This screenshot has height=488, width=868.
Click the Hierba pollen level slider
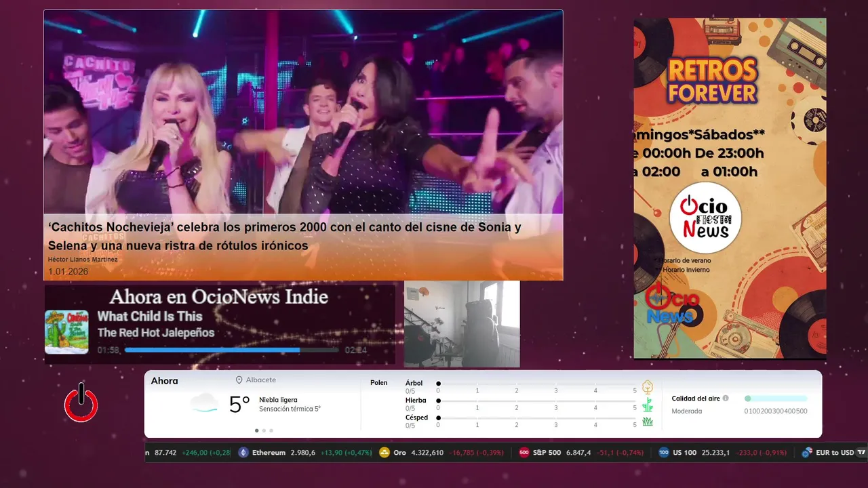pos(536,401)
